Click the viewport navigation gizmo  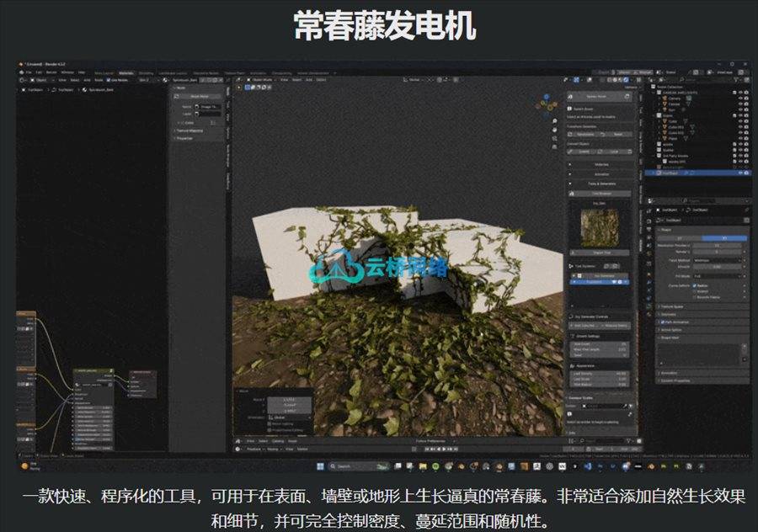point(546,106)
